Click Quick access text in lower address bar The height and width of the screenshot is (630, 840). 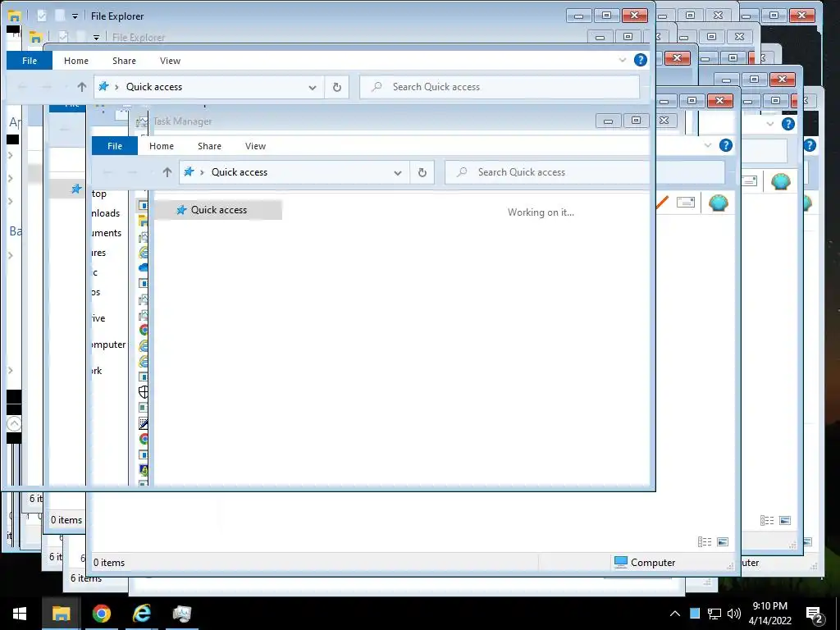point(239,172)
